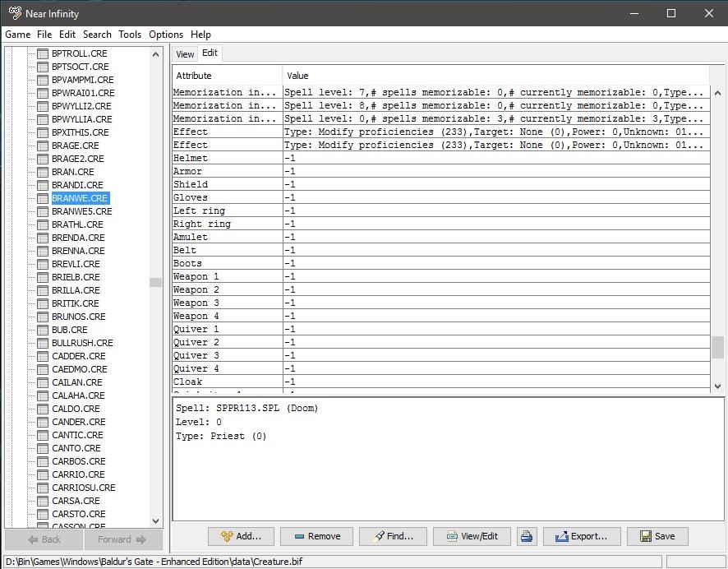Select BPWRAI01.CRE in the resource tree
This screenshot has width=728, height=569.
coord(83,93)
